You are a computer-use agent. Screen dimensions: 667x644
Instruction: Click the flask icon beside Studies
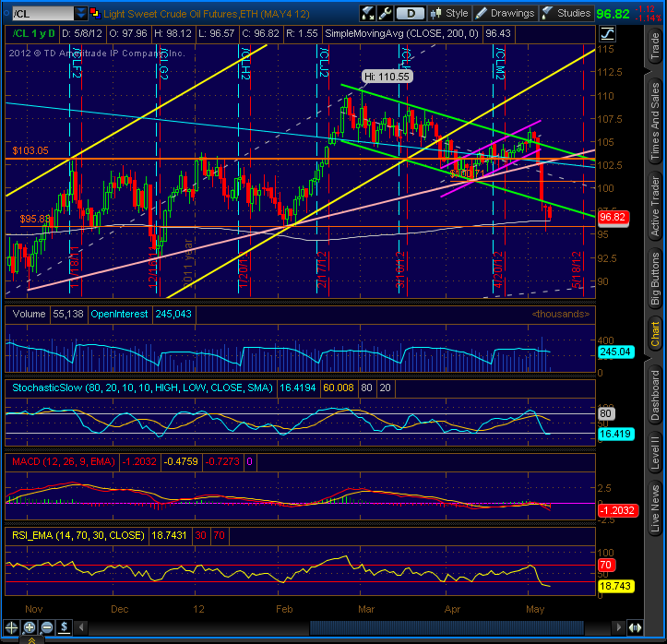[547, 14]
